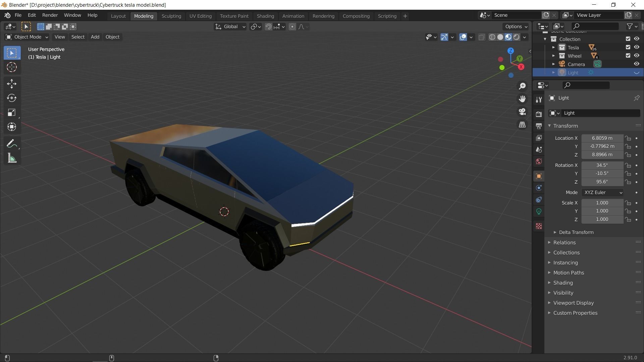Toggle show gizmo button
The image size is (644, 362).
pos(444,37)
